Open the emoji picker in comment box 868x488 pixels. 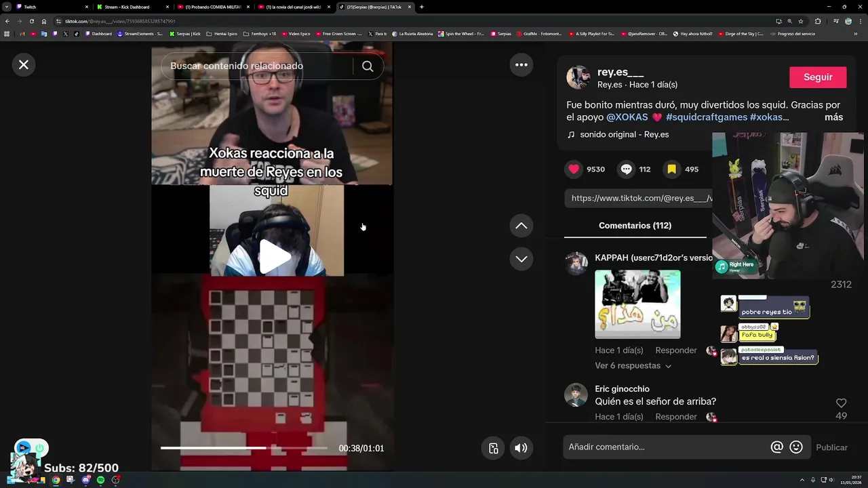coord(796,447)
